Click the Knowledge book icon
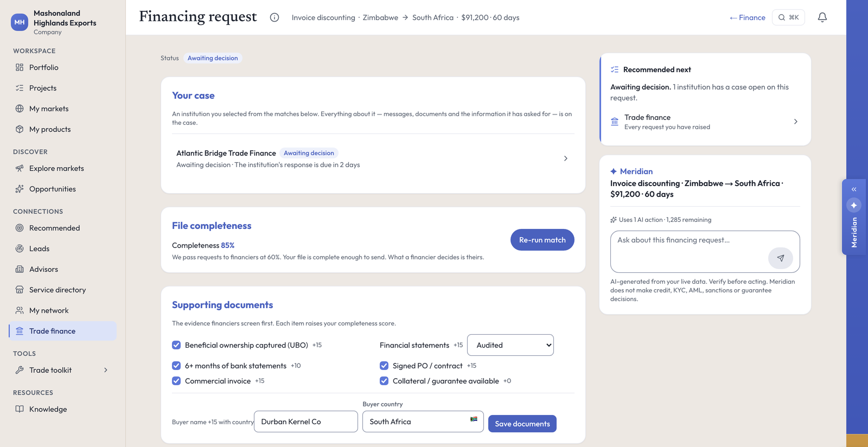Image resolution: width=868 pixels, height=447 pixels. tap(20, 409)
